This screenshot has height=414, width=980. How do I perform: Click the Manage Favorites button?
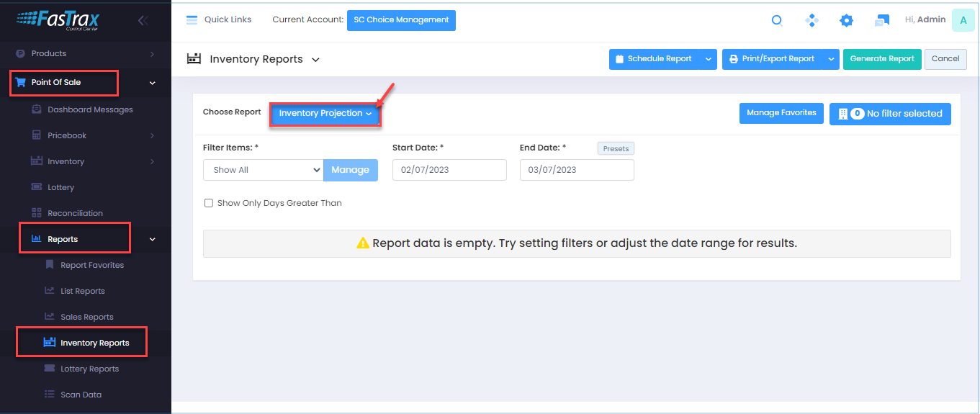pos(781,113)
